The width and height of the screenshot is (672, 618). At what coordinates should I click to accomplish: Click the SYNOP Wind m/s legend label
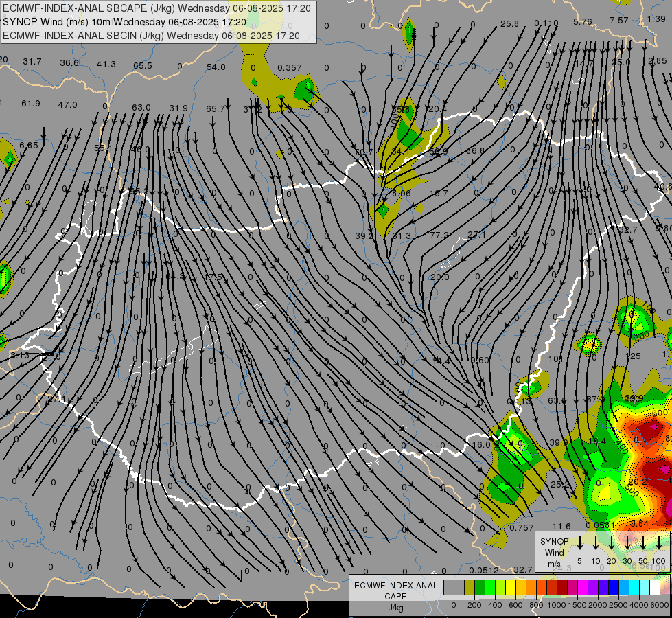coord(554,552)
